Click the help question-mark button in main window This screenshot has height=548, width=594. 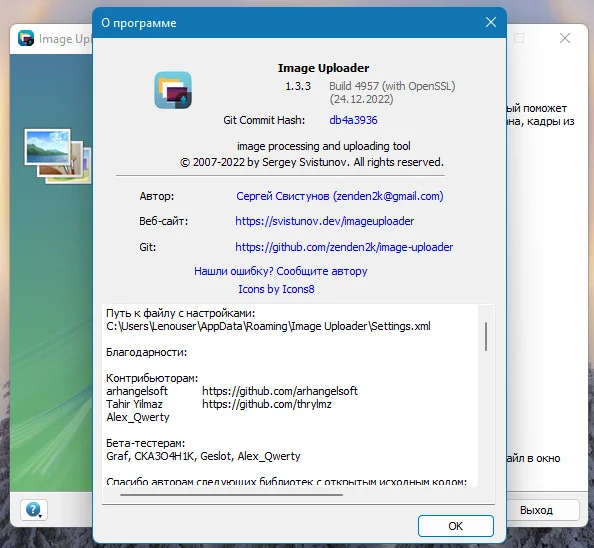pos(34,510)
